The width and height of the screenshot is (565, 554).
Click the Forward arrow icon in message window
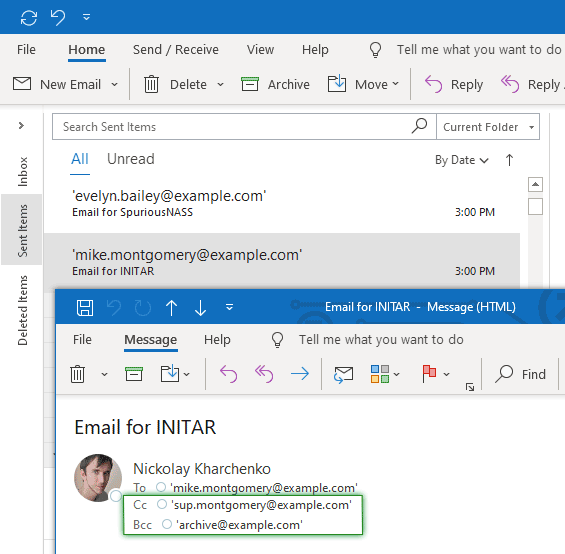pyautogui.click(x=300, y=374)
